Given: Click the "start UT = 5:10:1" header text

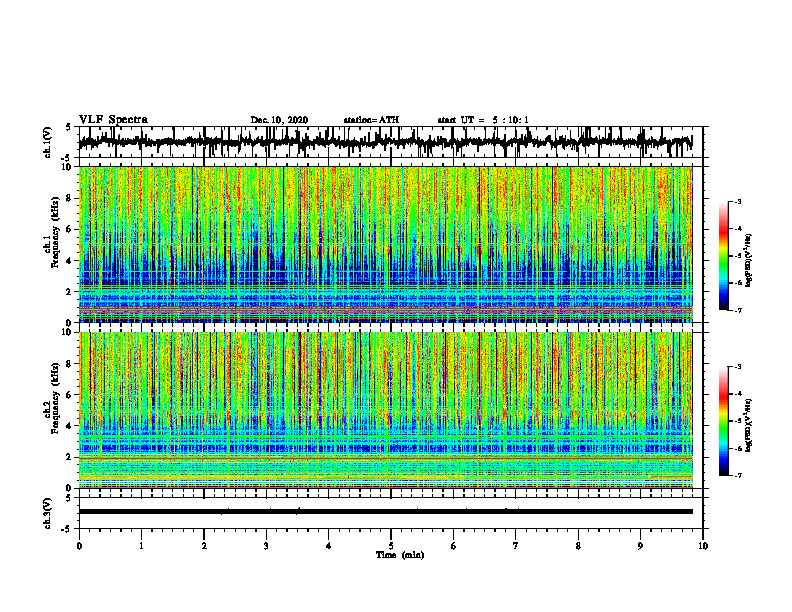Looking at the screenshot, I should tap(483, 120).
